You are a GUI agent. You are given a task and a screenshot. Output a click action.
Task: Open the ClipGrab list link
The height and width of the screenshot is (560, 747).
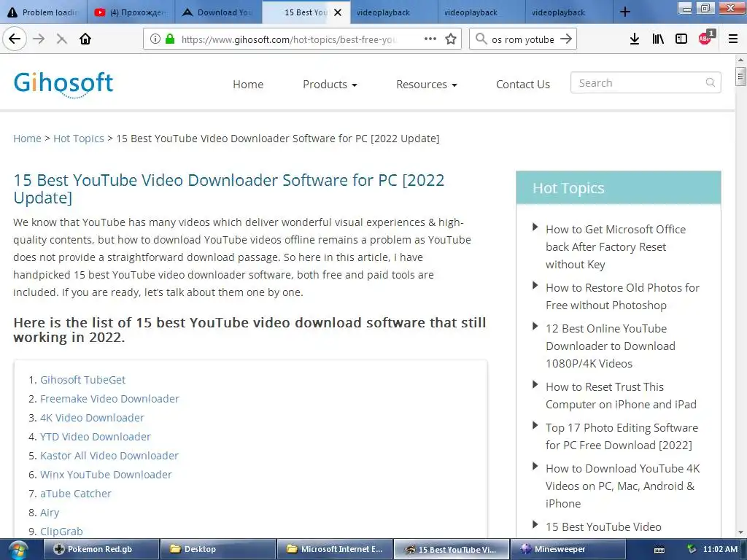tap(61, 532)
